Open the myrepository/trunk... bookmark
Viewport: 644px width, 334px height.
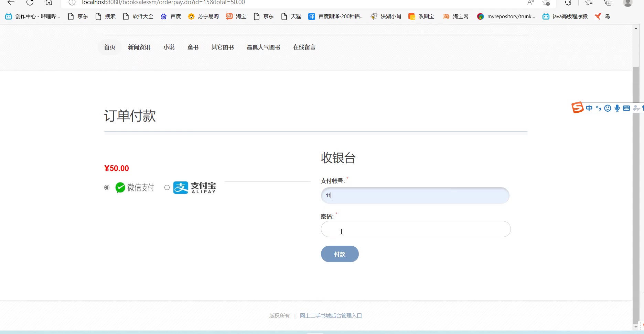506,16
